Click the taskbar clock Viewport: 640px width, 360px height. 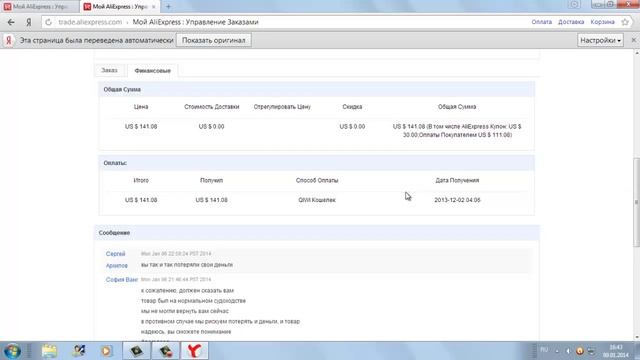(x=616, y=351)
